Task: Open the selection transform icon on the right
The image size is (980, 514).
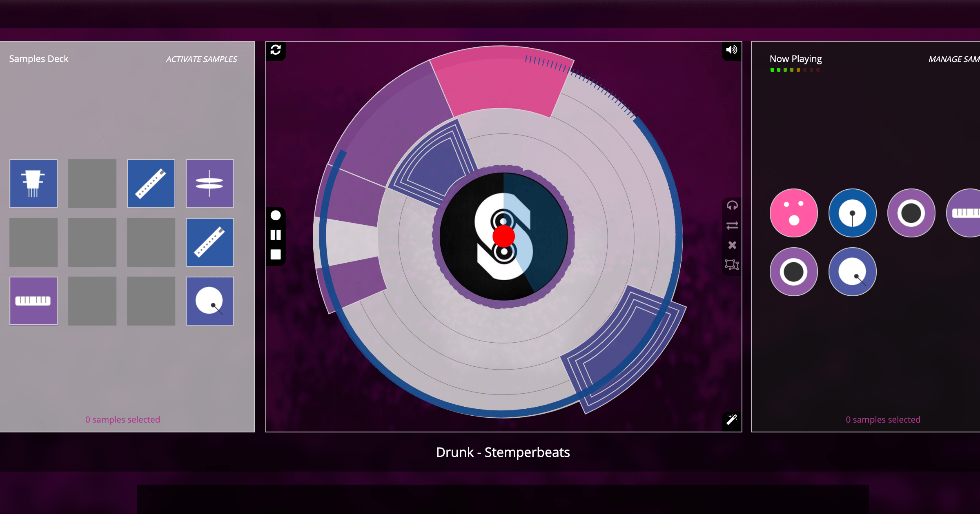Action: coord(733,265)
